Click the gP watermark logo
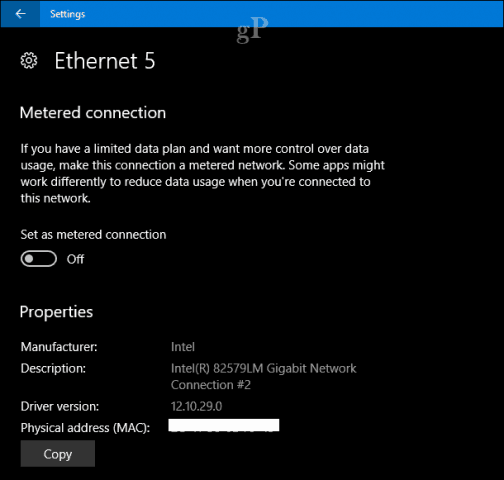The image size is (504, 480). [x=252, y=30]
